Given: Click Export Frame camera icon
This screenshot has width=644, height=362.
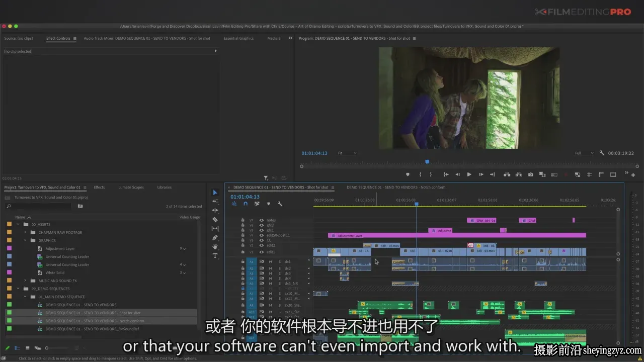Looking at the screenshot, I should [x=530, y=174].
